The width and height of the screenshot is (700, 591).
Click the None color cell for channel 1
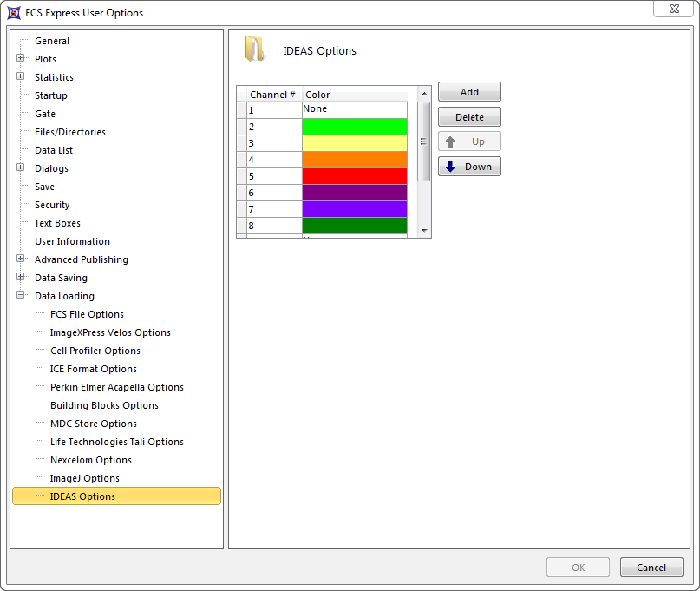(x=355, y=110)
